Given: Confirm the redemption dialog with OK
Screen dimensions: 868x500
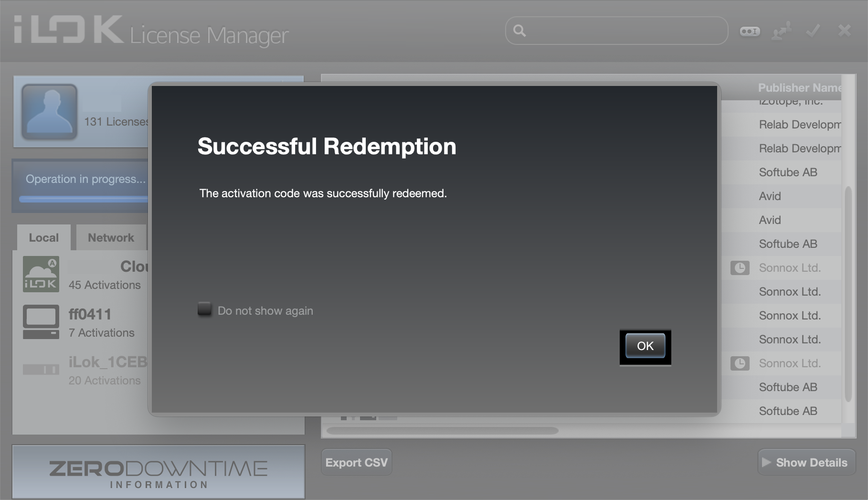Looking at the screenshot, I should click(645, 346).
